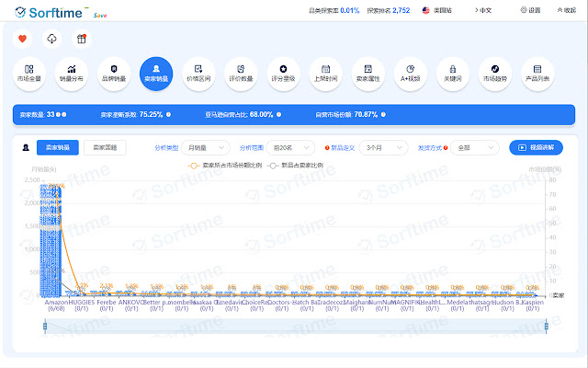The image size is (588, 368).
Task: Click the chart zoom slider right handle
Action: (x=546, y=326)
